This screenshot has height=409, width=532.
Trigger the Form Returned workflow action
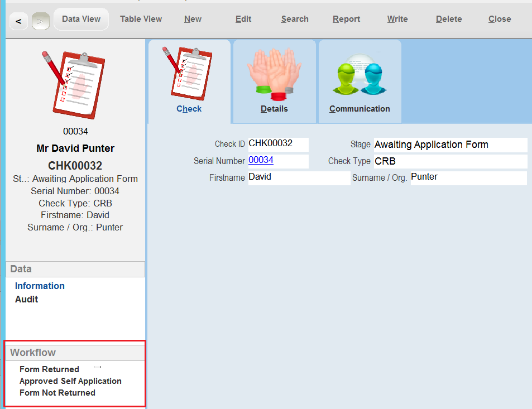pyautogui.click(x=49, y=369)
